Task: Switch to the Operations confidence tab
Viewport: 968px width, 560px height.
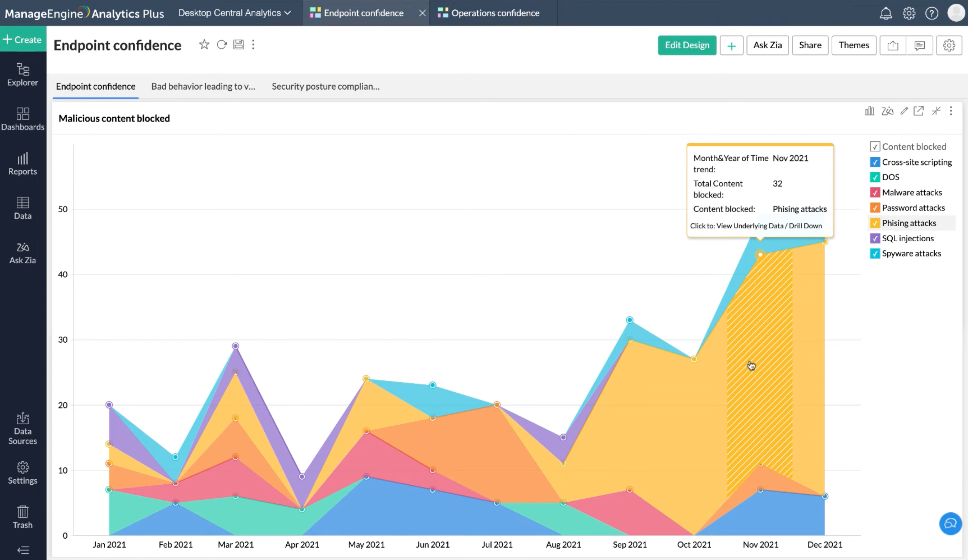Action: [494, 13]
